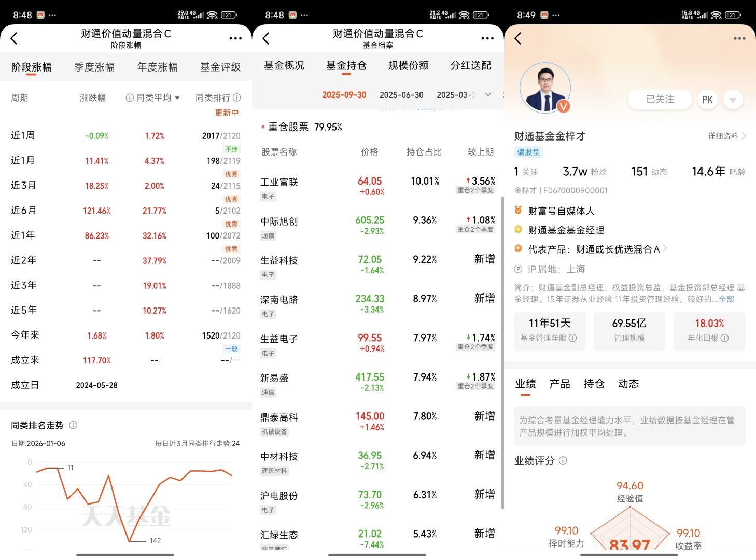Open the 汇绿生态 stock row

click(377, 538)
